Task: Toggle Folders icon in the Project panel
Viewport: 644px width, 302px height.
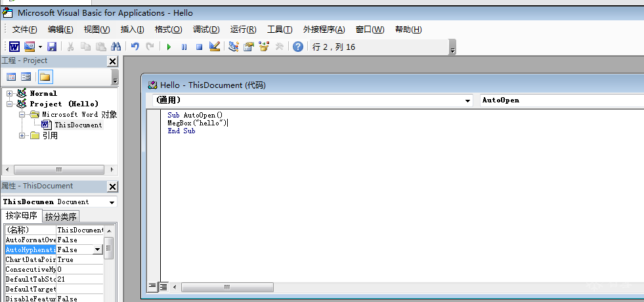Action: point(45,77)
